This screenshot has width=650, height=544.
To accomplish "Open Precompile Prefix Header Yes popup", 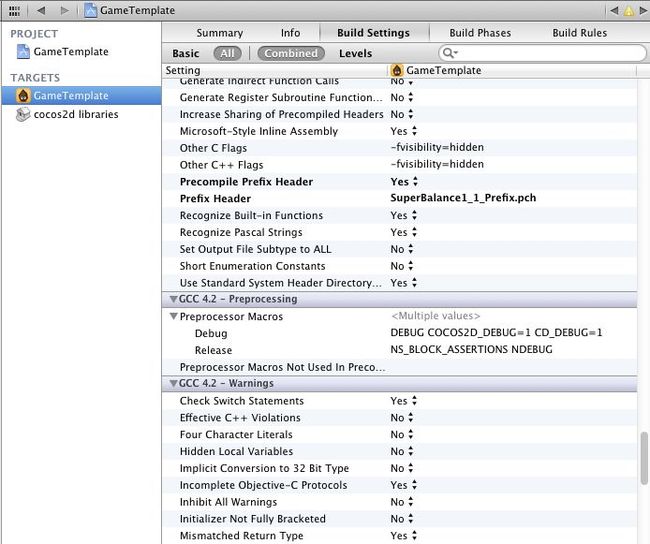I will tap(404, 182).
